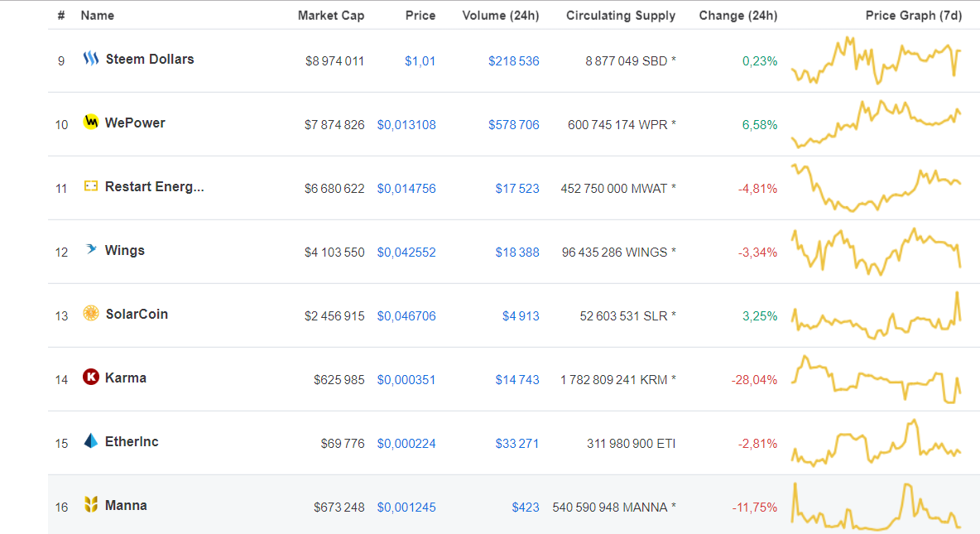
Task: Click Steem Dollars volume $218 536
Action: click(514, 61)
